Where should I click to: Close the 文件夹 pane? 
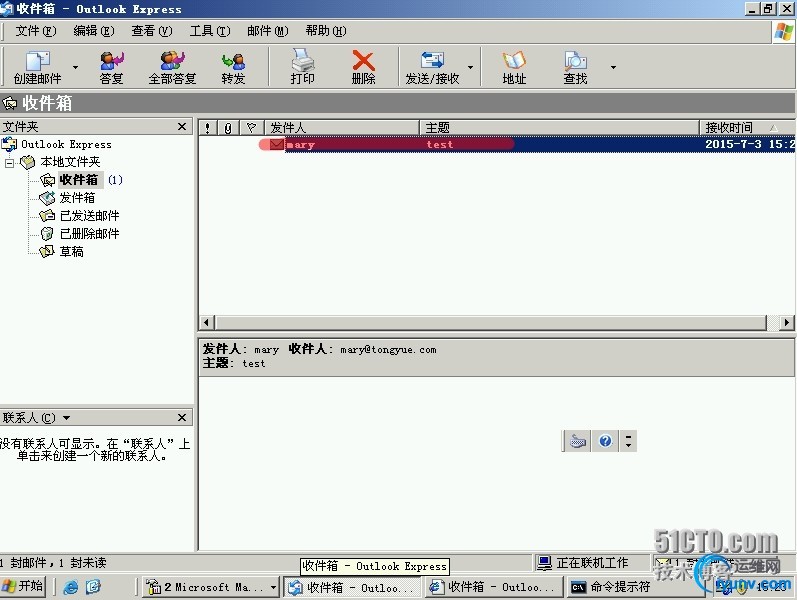click(182, 127)
